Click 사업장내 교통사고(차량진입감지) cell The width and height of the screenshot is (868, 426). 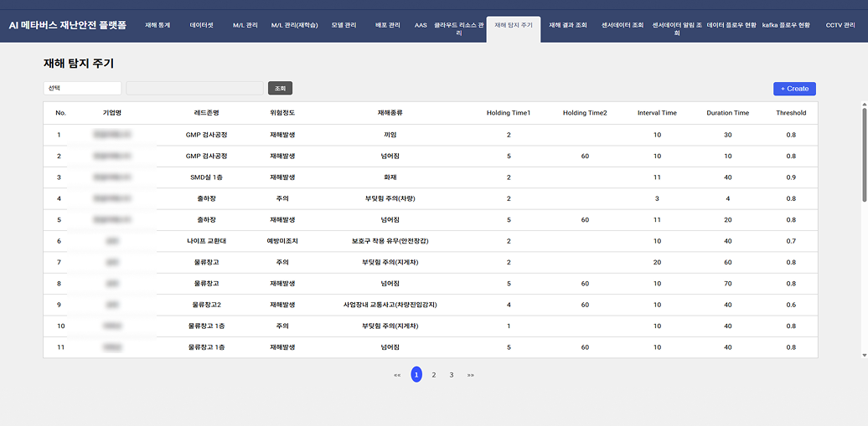click(x=390, y=305)
